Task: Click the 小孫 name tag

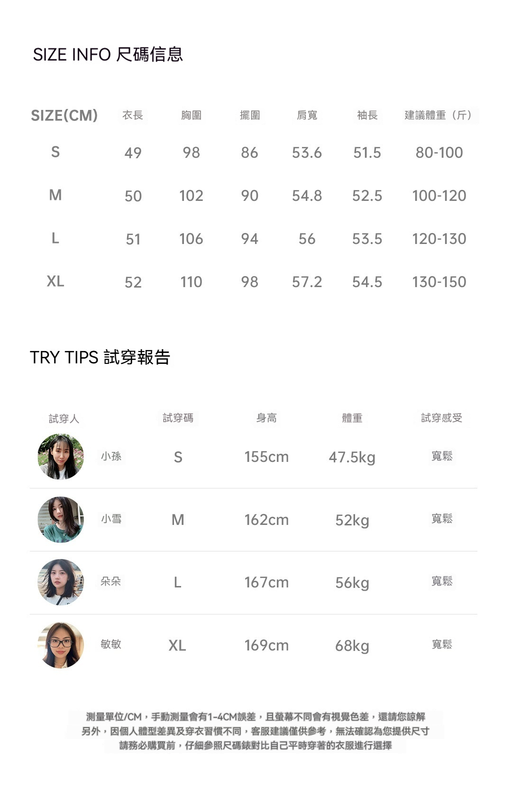Action: pos(111,456)
